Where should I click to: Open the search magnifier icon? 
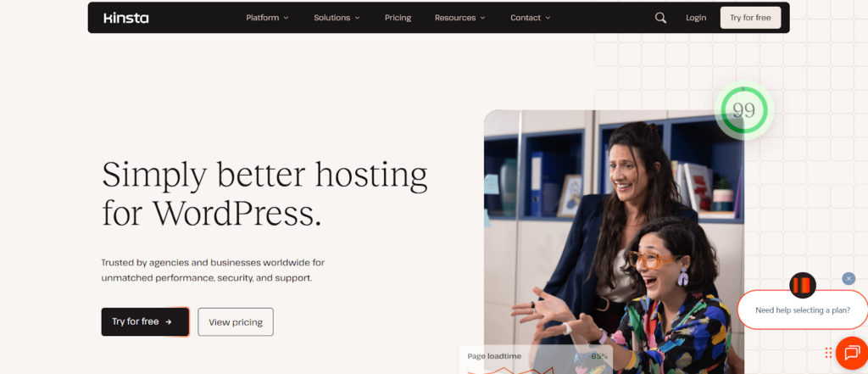[660, 18]
